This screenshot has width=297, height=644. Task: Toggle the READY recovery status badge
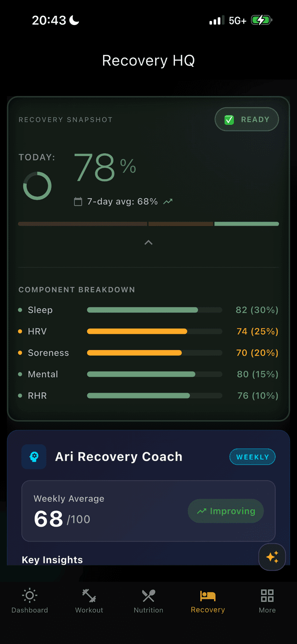(246, 119)
